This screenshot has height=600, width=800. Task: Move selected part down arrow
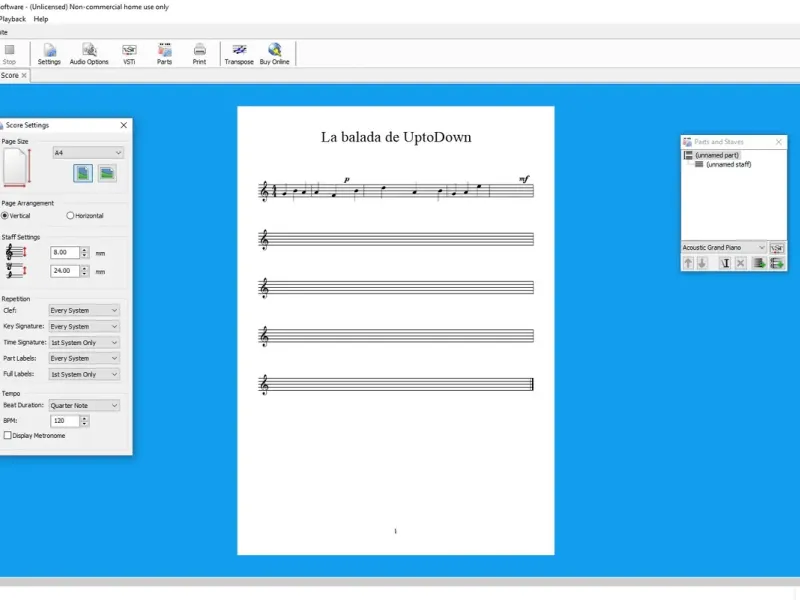pyautogui.click(x=702, y=263)
